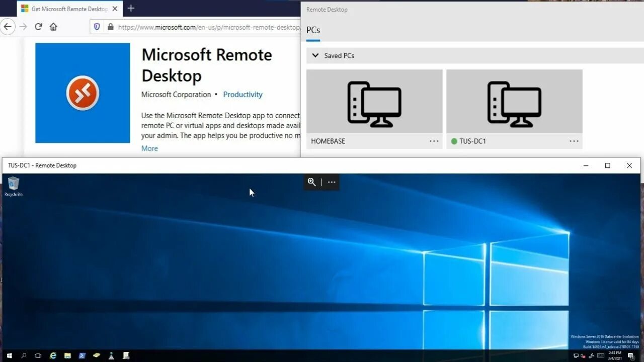Select the PCs tab in Remote Desktop
This screenshot has height=362, width=644.
tap(313, 30)
